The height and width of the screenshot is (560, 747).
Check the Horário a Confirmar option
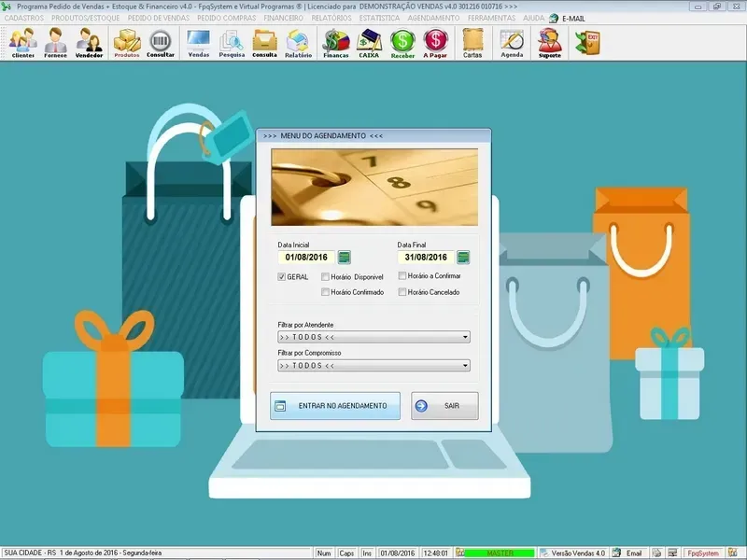[x=402, y=276]
